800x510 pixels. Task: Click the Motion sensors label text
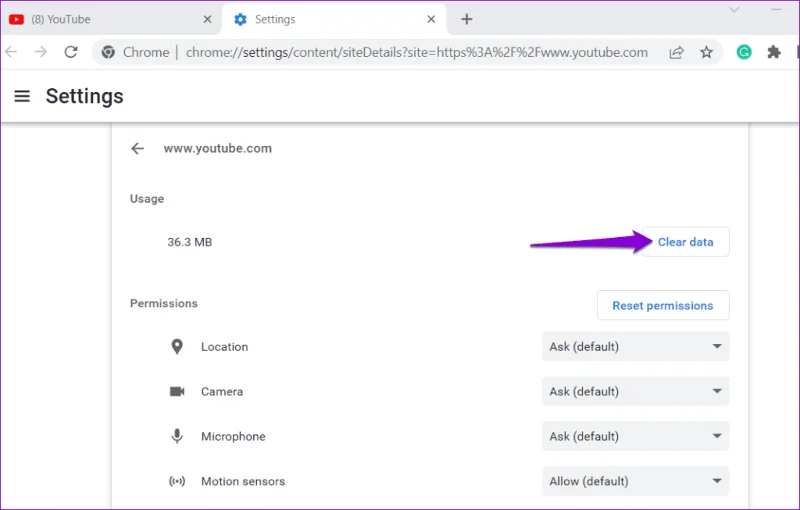coord(243,481)
